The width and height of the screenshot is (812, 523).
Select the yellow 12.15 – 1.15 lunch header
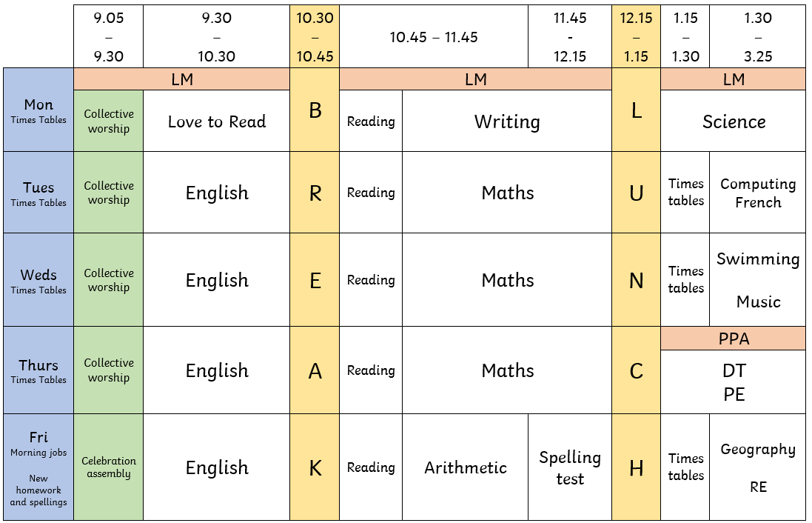(x=636, y=37)
